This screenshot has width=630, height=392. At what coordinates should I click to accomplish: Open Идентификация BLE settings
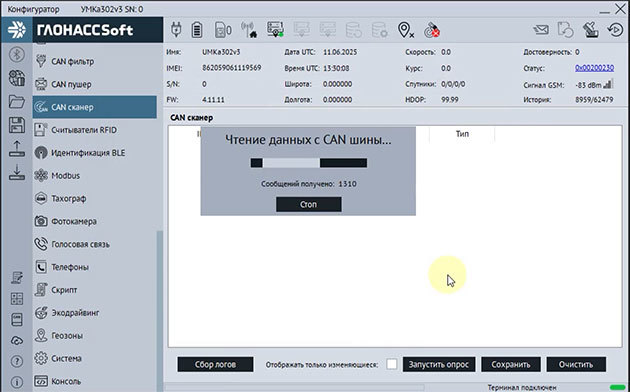[x=94, y=153]
